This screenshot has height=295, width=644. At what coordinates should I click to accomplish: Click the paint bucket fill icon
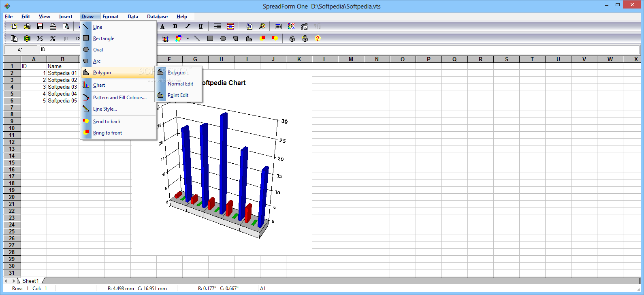249,26
